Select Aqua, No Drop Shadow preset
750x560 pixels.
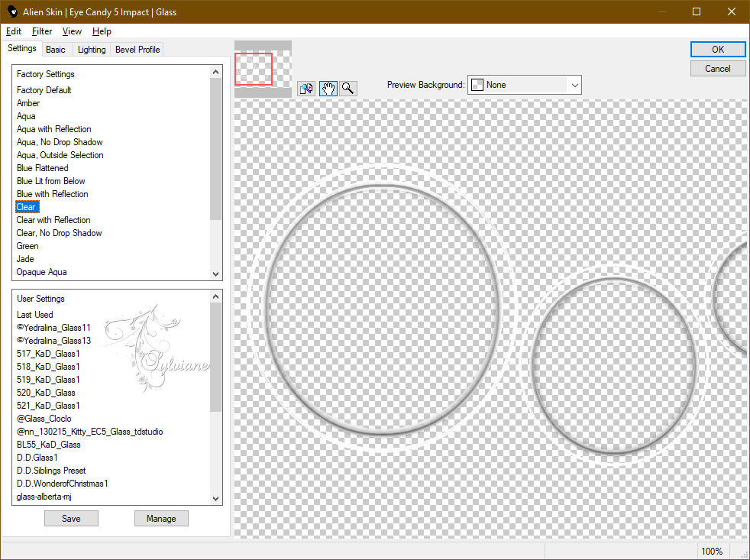tap(60, 142)
